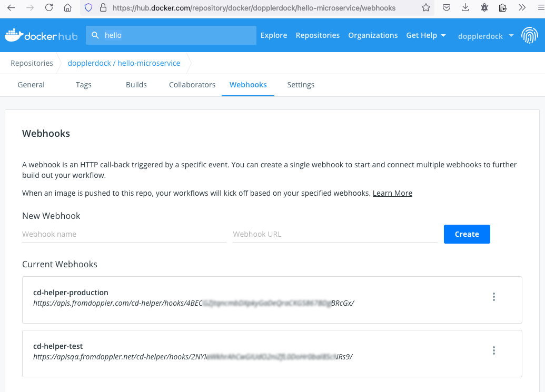Viewport: 545px width, 392px height.
Task: Click the New Webhook heading
Action: click(x=51, y=216)
